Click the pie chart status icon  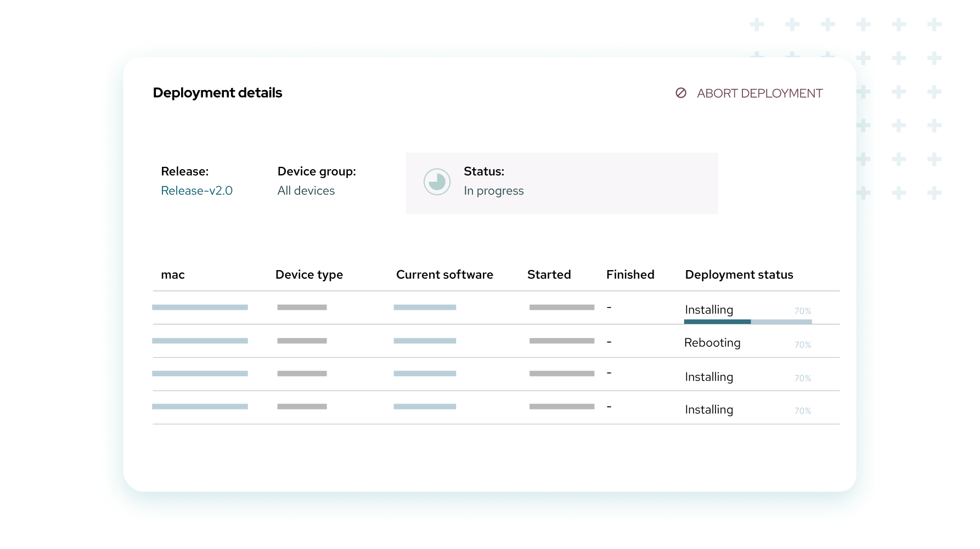[437, 182]
